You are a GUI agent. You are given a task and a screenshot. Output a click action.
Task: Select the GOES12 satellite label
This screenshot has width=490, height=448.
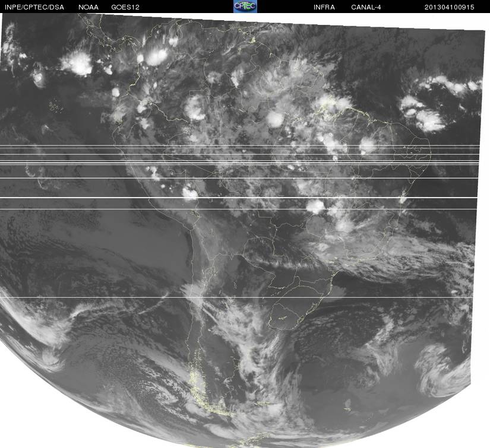click(125, 7)
